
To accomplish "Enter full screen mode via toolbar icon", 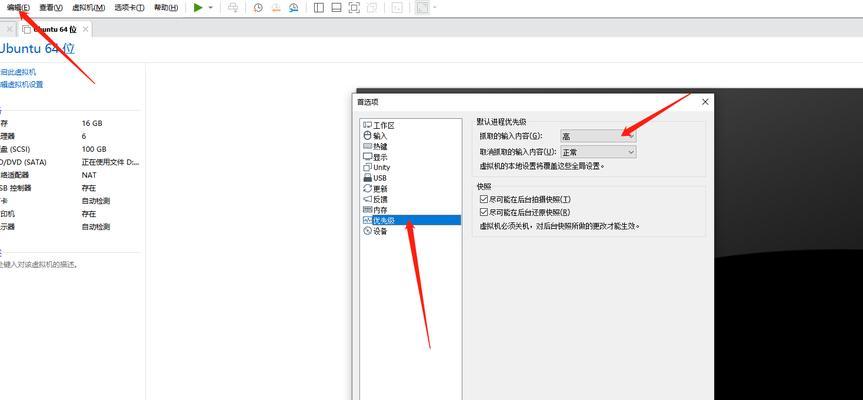I will 354,8.
